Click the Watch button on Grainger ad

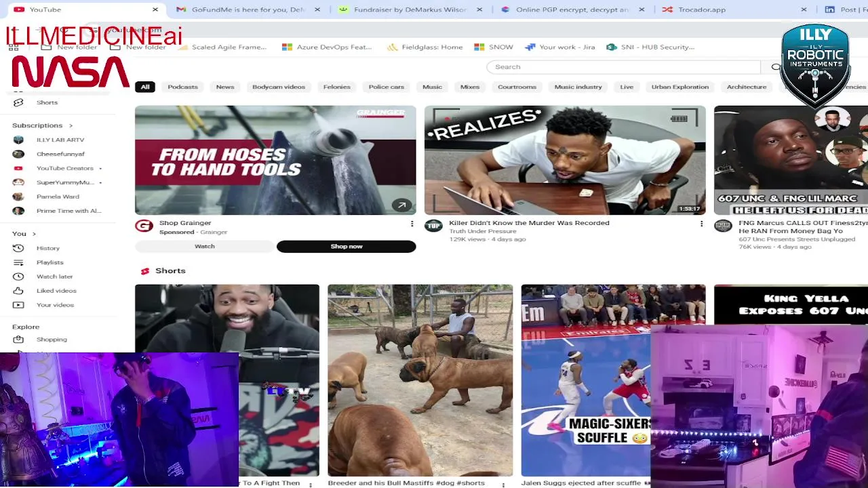205,247
